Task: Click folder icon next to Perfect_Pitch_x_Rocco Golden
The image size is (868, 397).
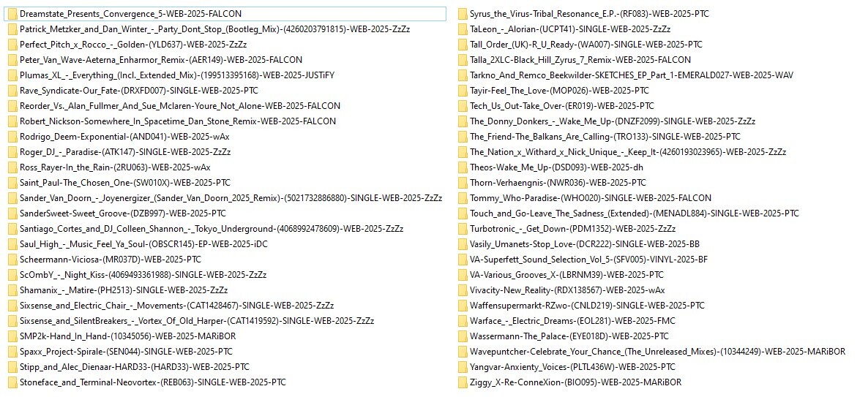Action: [12, 45]
